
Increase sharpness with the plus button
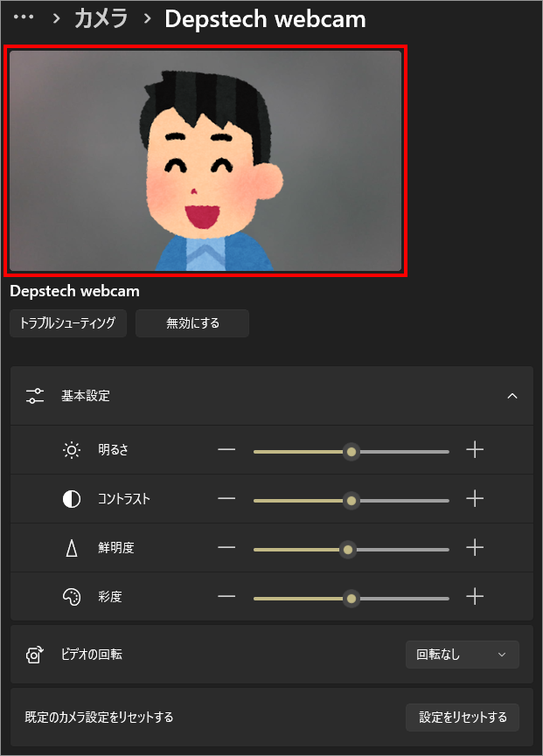tap(475, 549)
